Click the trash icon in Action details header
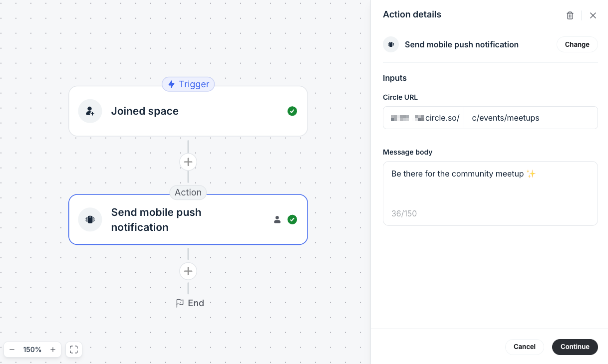Image resolution: width=608 pixels, height=364 pixels. [x=570, y=15]
